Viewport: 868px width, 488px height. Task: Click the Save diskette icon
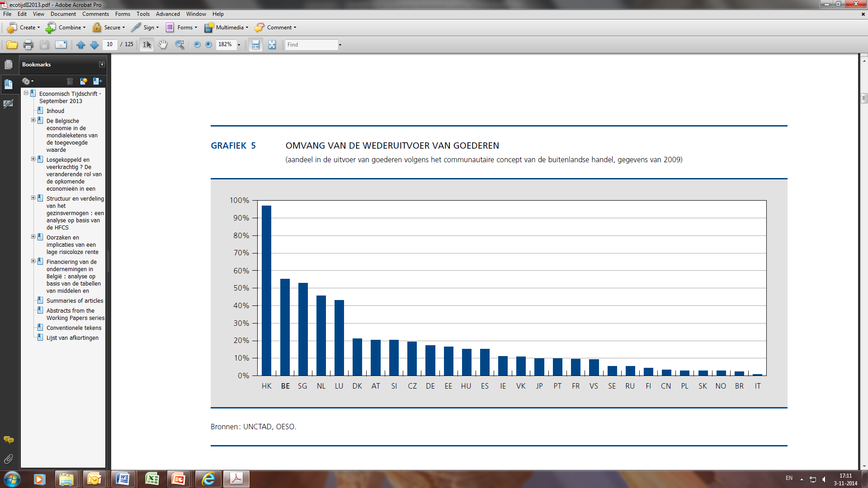[44, 45]
